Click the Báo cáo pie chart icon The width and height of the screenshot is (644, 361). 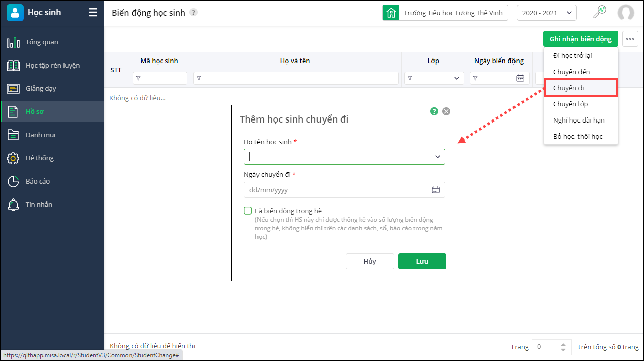(13, 181)
